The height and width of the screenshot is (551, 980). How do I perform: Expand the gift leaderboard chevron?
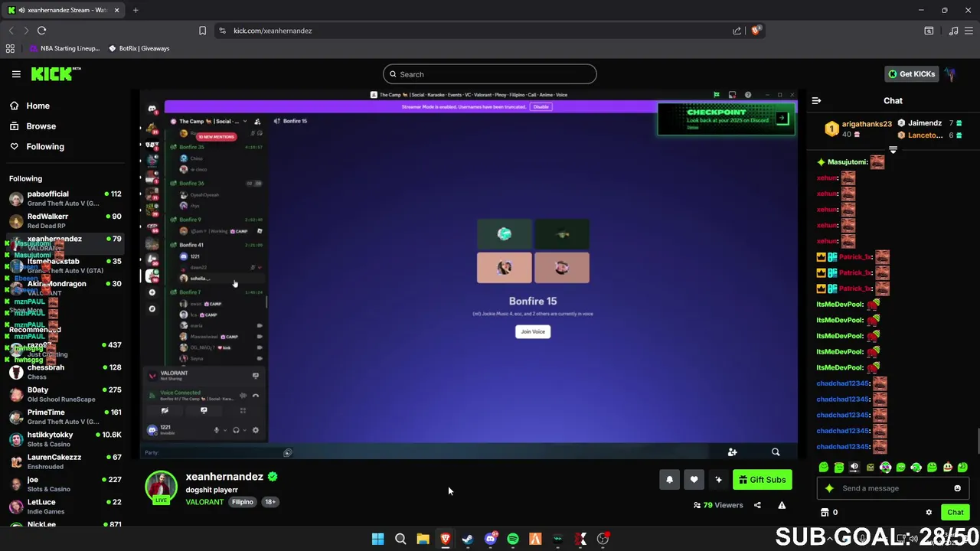(x=893, y=151)
